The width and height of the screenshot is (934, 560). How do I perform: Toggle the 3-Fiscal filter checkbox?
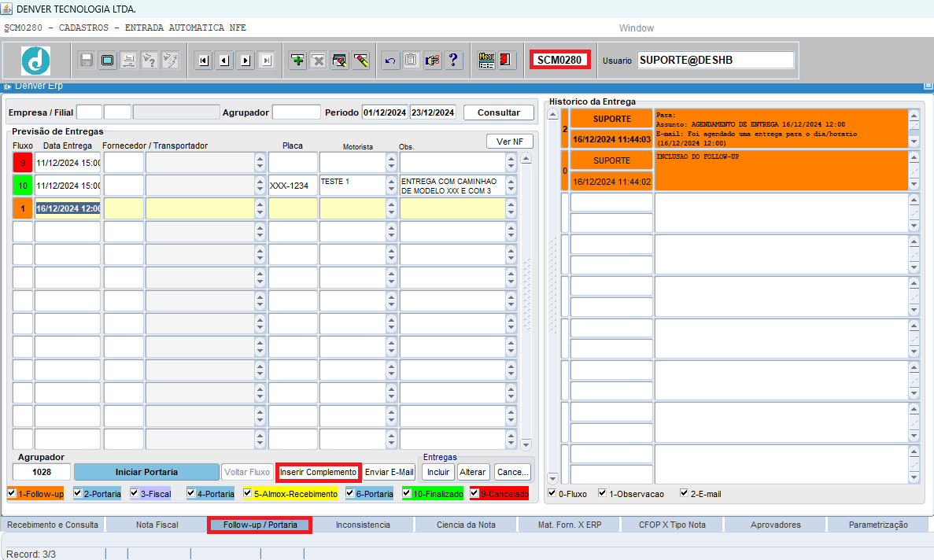coord(134,492)
